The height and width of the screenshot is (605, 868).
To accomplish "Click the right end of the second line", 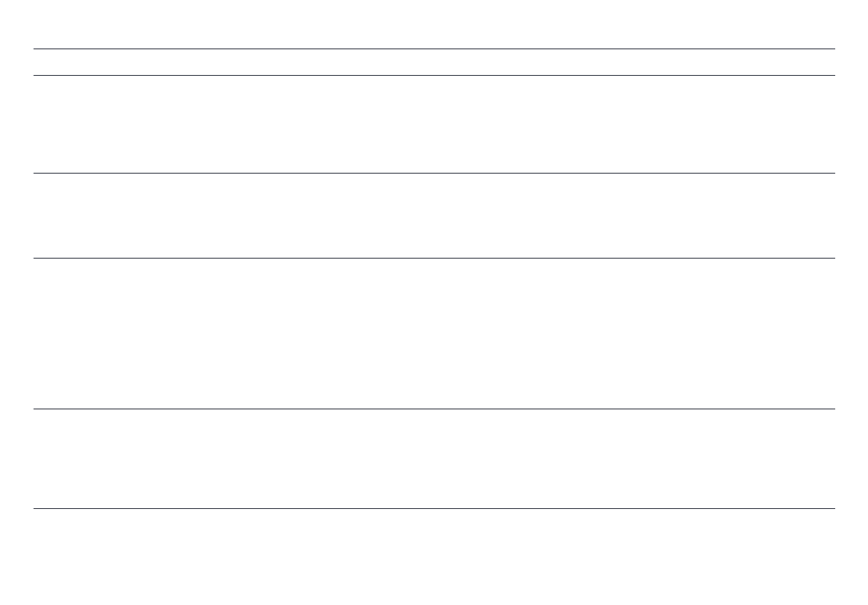I will tap(833, 75).
